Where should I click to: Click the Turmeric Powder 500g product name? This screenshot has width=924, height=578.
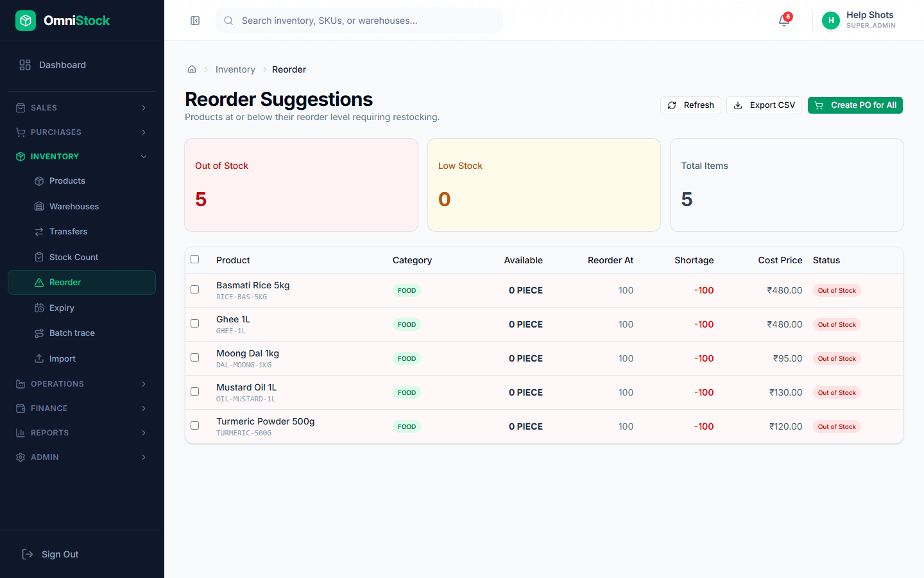(266, 421)
